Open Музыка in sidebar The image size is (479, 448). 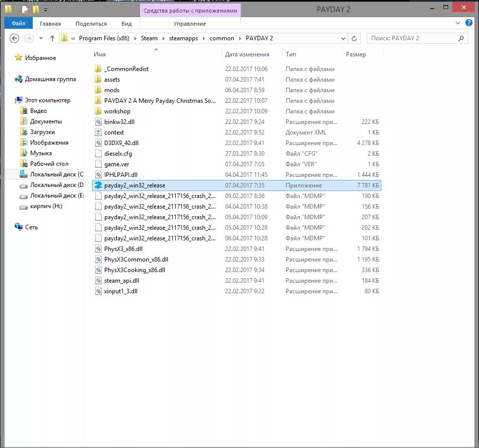[41, 153]
